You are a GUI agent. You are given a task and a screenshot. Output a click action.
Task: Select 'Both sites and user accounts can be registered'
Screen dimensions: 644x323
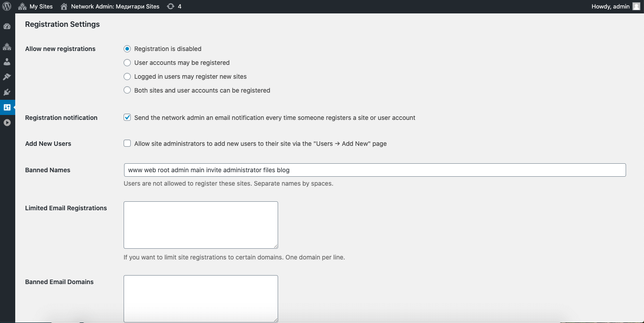[x=127, y=90]
